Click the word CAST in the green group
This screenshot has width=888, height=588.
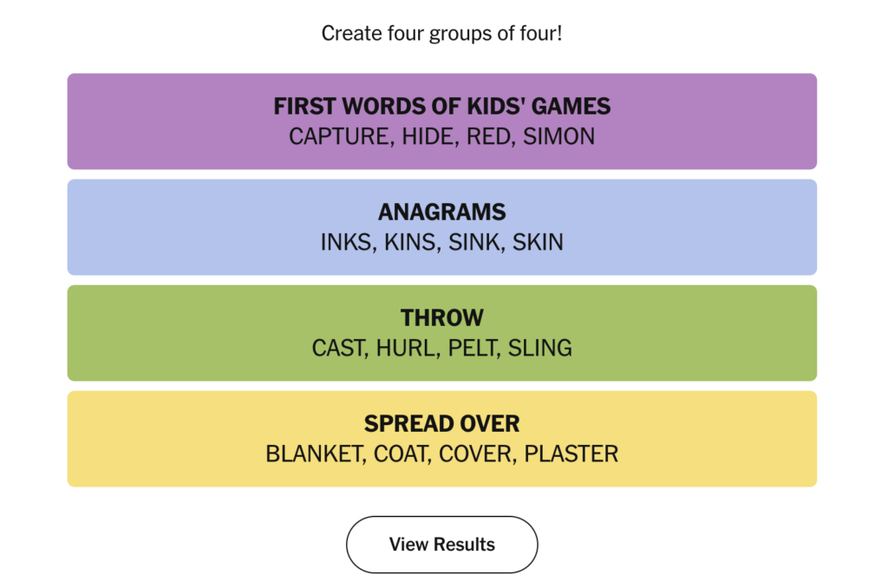tap(339, 348)
